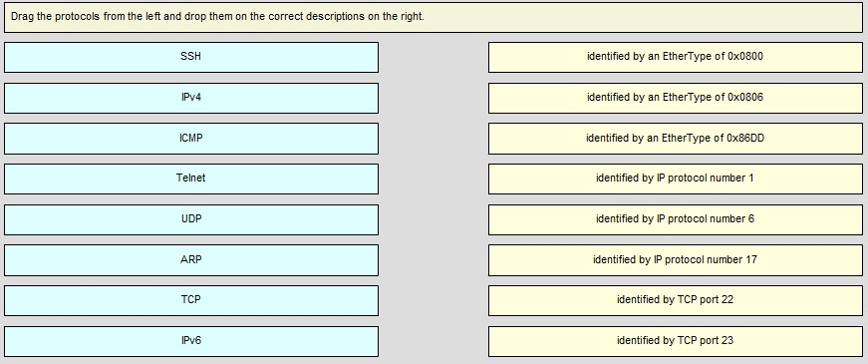Screen dimensions: 868x364
Task: Select the IP protocol number 1 target
Action: 676,179
